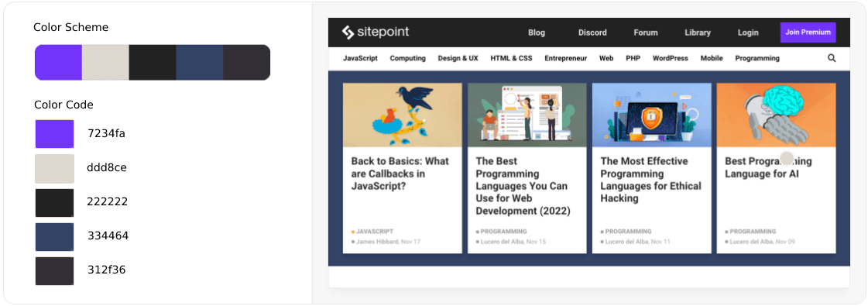Click author James Hibbard, Nov 17
Screen dimensions: 868x306
pyautogui.click(x=388, y=242)
